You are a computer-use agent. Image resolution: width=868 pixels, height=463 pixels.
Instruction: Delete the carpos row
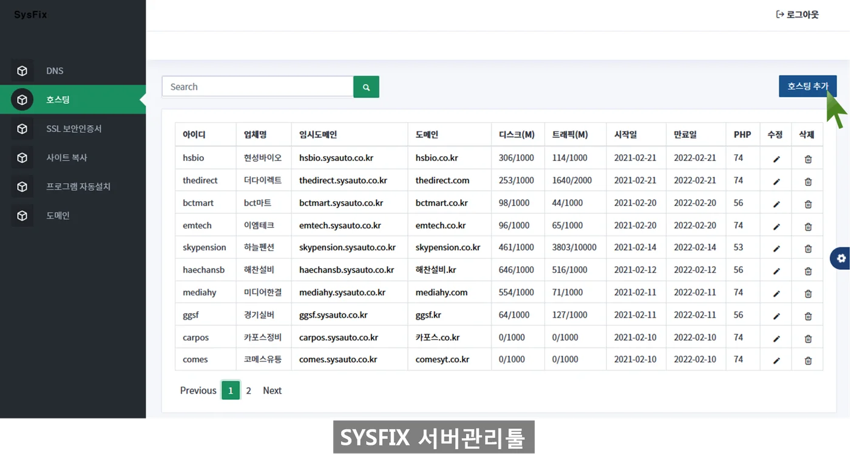(808, 338)
